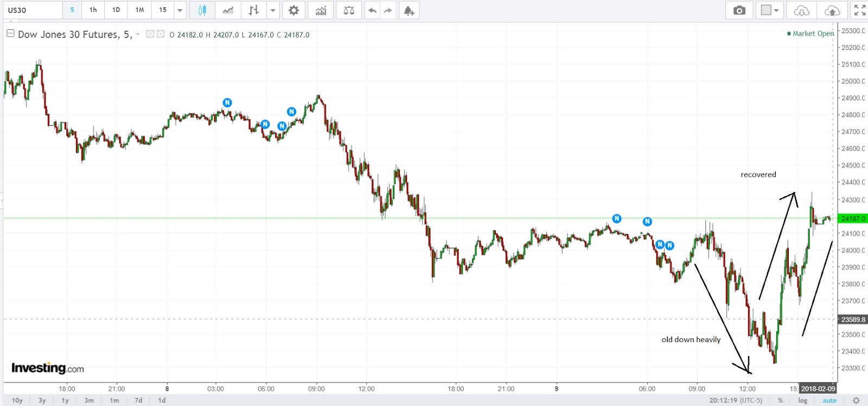Select candlestick chart style
The height and width of the screenshot is (406, 868).
(202, 10)
